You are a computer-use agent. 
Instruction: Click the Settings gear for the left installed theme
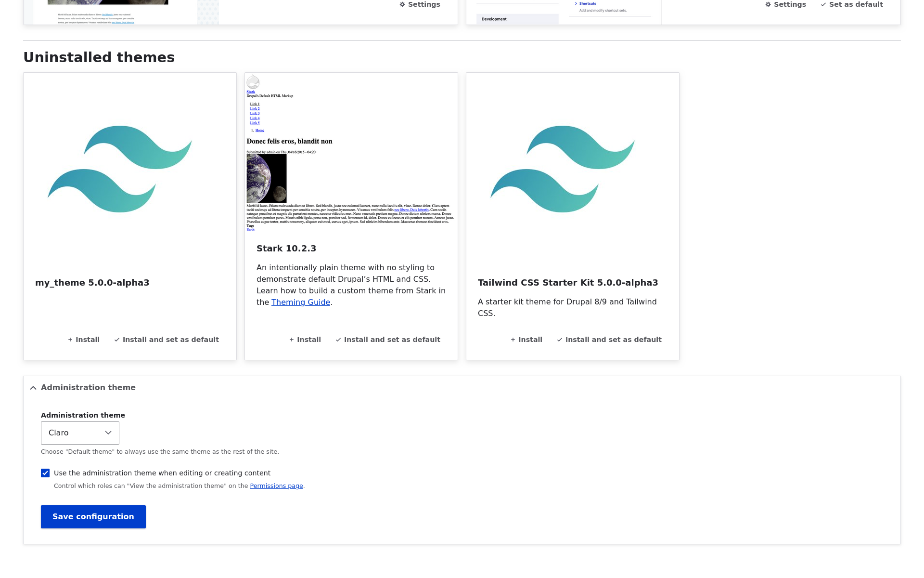420,4
